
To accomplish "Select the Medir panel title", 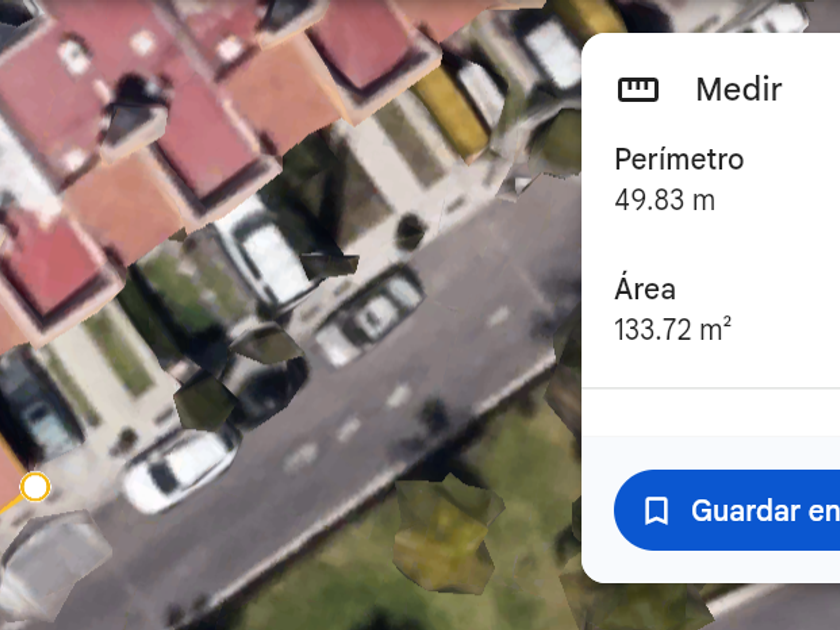I will 739,89.
